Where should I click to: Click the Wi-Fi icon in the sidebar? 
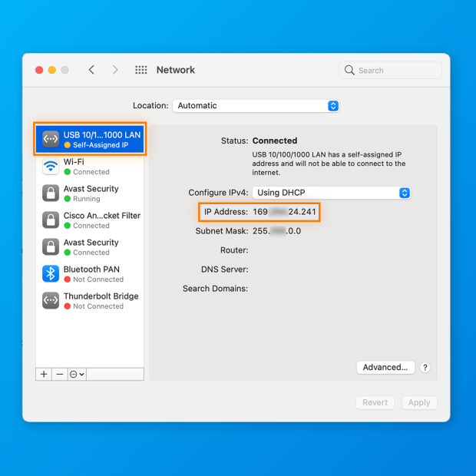click(x=51, y=167)
